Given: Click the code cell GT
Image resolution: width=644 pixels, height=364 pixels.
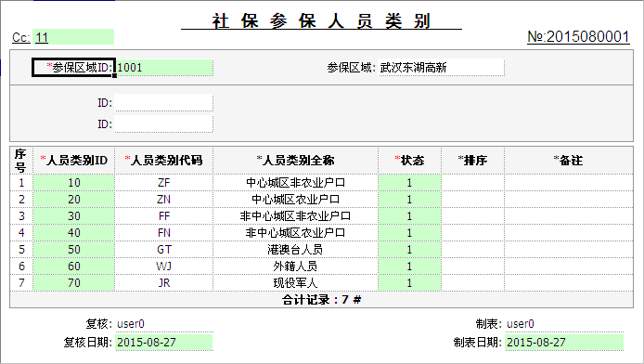Looking at the screenshot, I should [164, 250].
